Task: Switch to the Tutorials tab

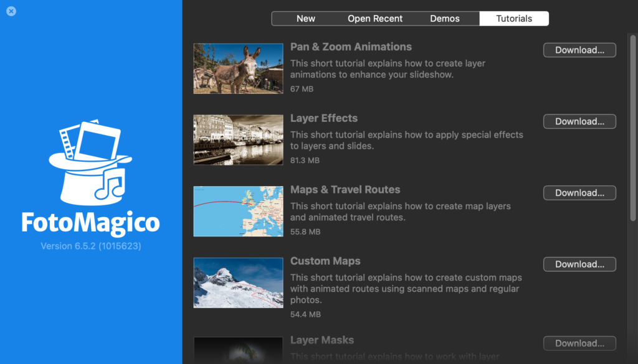Action: click(x=514, y=18)
